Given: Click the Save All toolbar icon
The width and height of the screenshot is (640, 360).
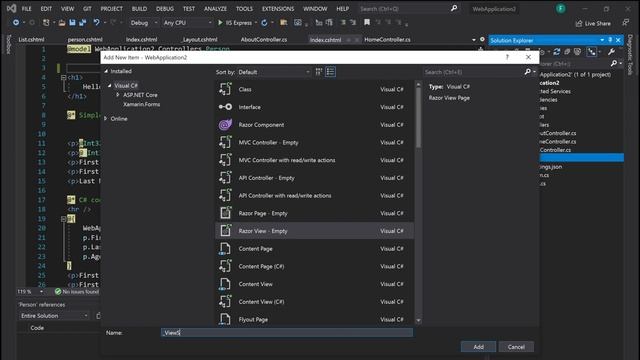Looking at the screenshot, I should point(82,23).
